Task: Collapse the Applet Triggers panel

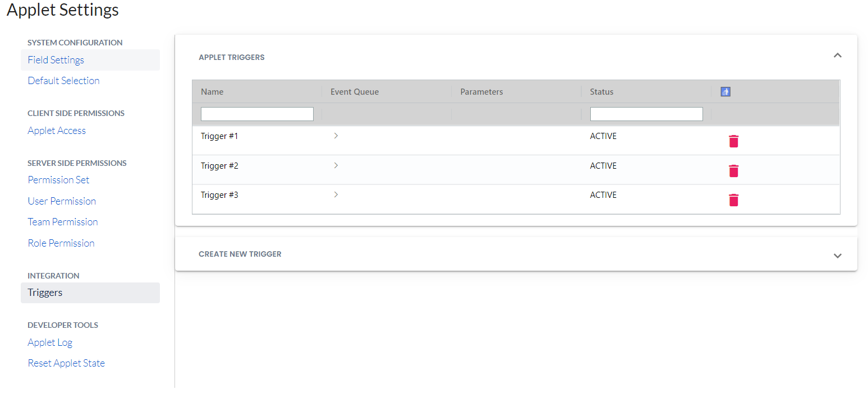Action: coord(837,55)
